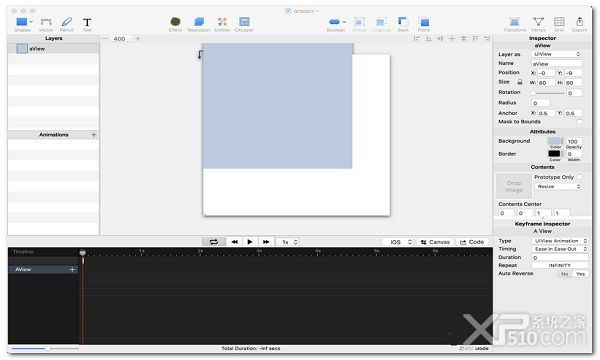Click the Drop Image well
Image resolution: width=600 pixels, height=360 pixels.
[x=514, y=186]
